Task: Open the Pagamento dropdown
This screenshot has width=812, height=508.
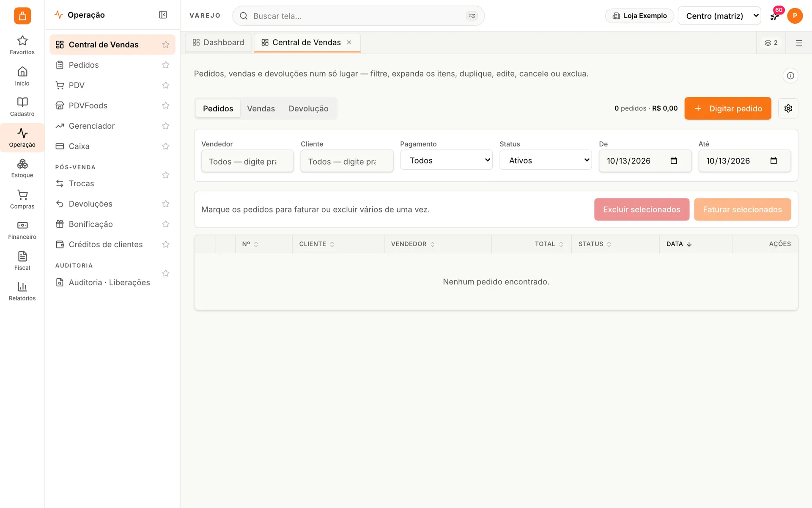Action: click(446, 160)
